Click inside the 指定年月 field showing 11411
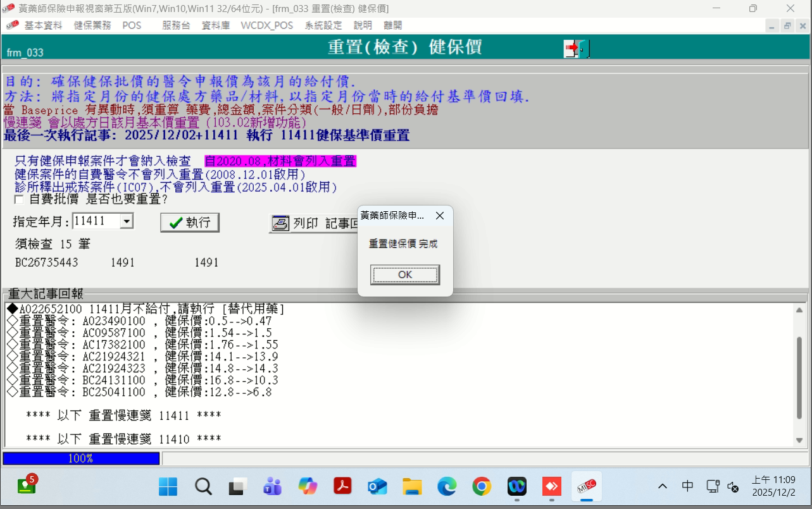The height and width of the screenshot is (509, 812). coord(95,221)
